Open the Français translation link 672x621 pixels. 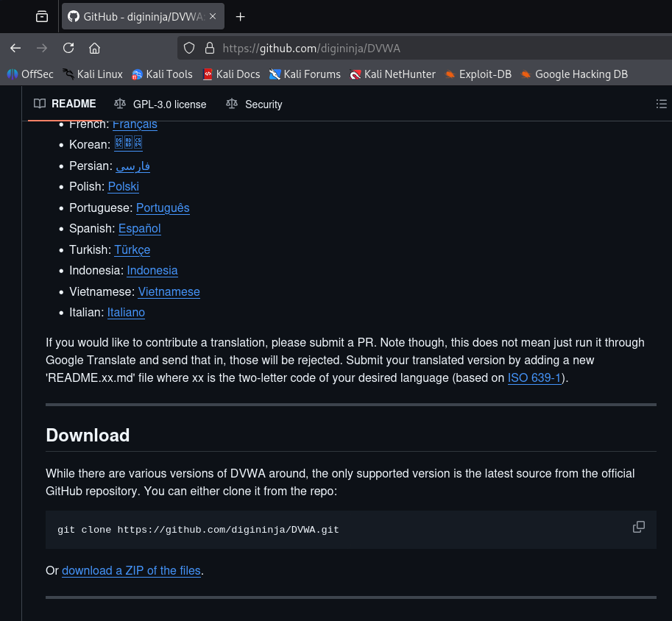point(135,124)
